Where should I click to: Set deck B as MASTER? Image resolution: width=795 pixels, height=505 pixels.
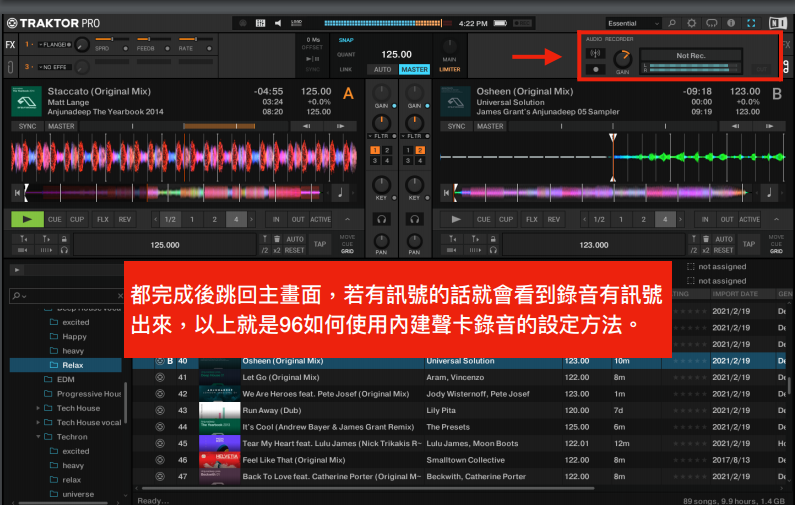tap(490, 126)
